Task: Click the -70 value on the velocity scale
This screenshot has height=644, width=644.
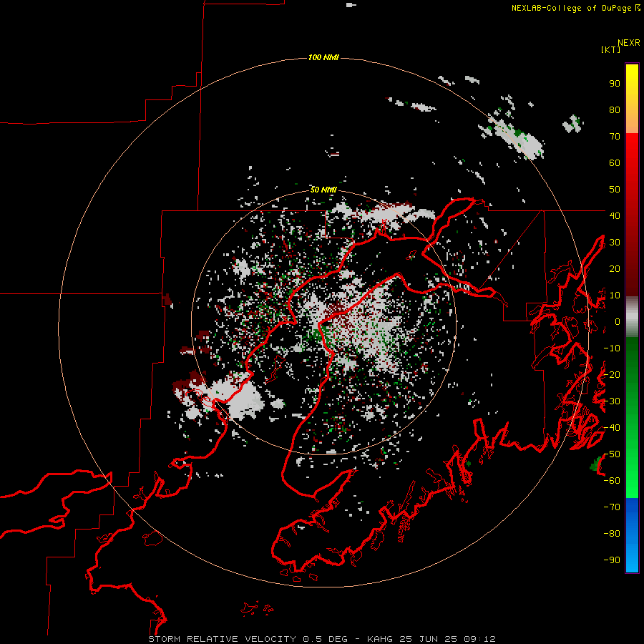Action: [x=612, y=507]
